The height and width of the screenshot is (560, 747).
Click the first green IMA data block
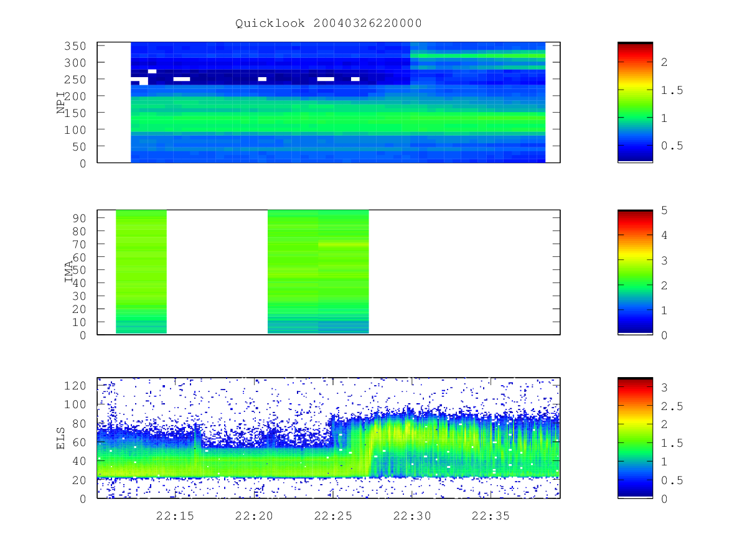[141, 272]
